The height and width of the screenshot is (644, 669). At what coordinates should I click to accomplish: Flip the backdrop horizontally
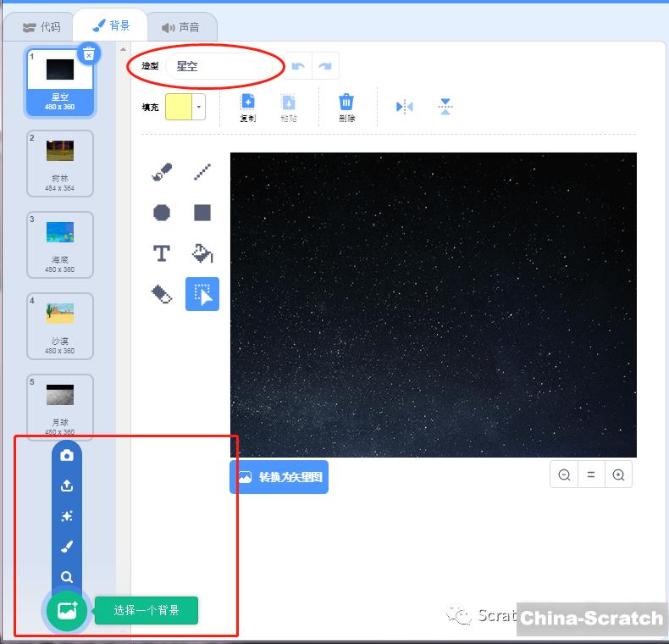pos(405,107)
